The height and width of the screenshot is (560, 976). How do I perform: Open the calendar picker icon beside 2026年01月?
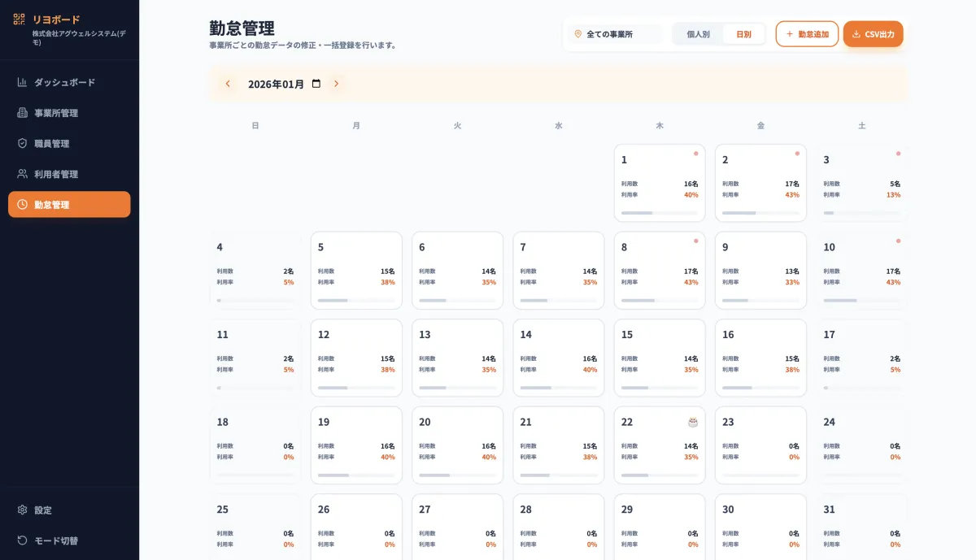point(316,84)
